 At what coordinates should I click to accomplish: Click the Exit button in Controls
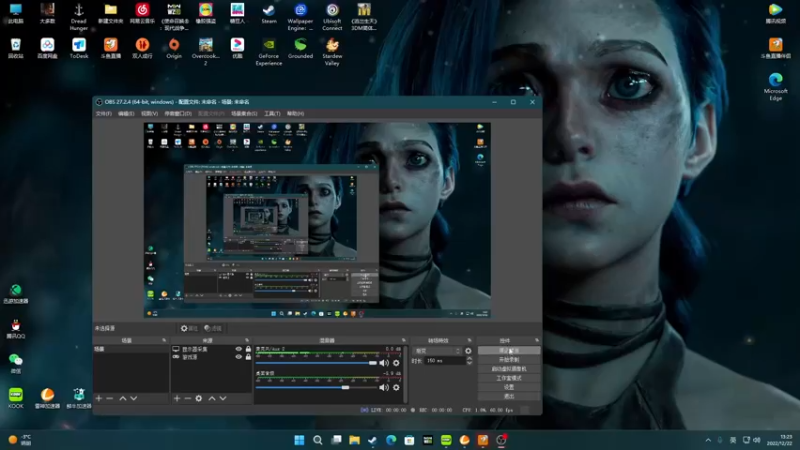coord(509,396)
